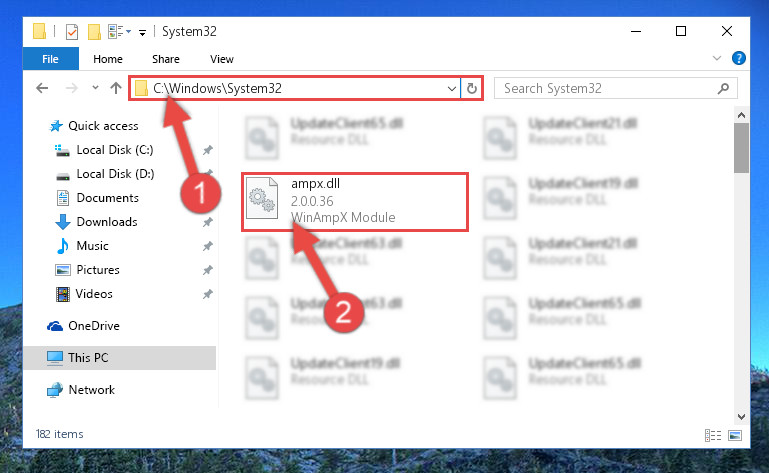Click the Back navigation arrow

tap(42, 88)
